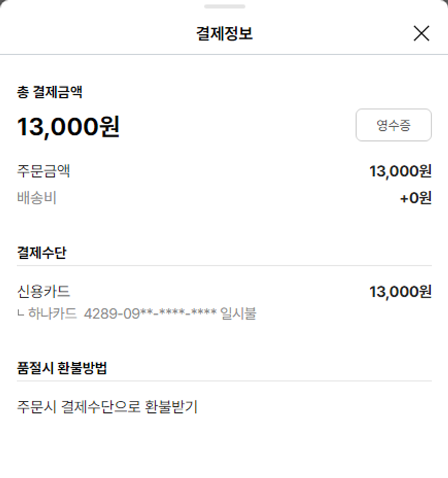Open the 영수증 receipt button
This screenshot has height=478, width=448.
393,125
